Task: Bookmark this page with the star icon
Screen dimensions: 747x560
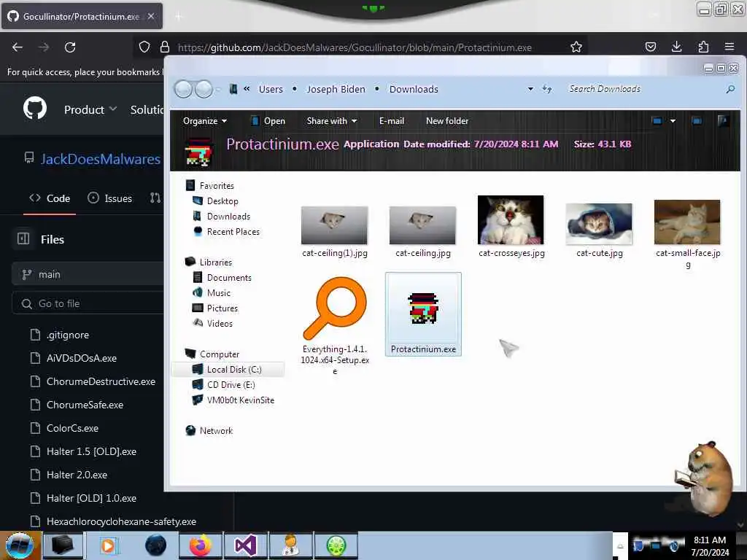Action: (x=576, y=47)
